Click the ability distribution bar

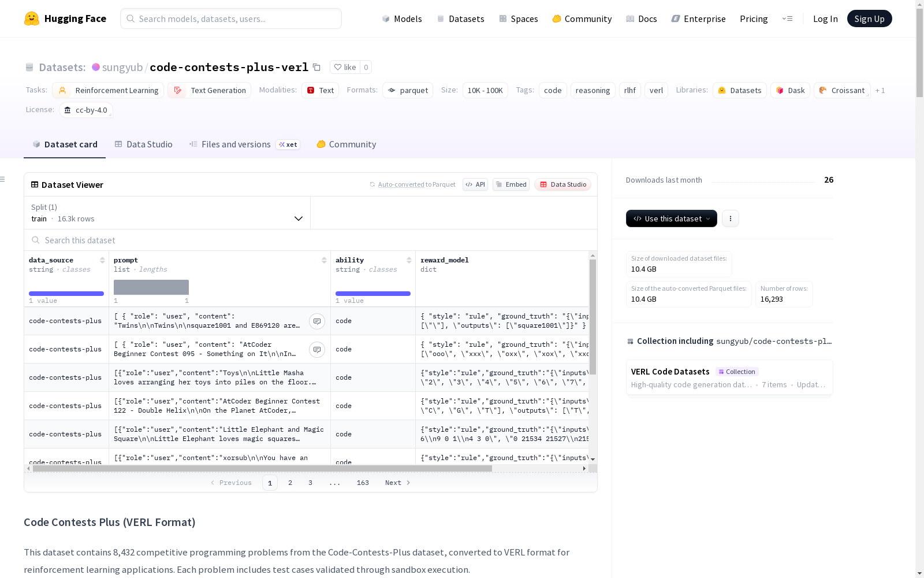click(373, 294)
